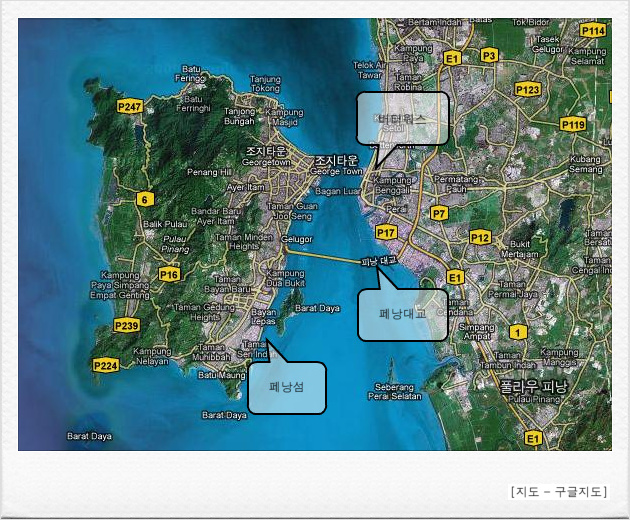Viewport: 630px width, 520px height.
Task: Click the P123 road marker
Action: 528,90
